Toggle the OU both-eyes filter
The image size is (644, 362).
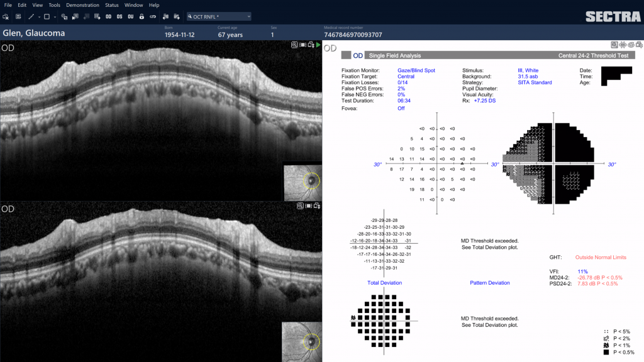point(131,16)
